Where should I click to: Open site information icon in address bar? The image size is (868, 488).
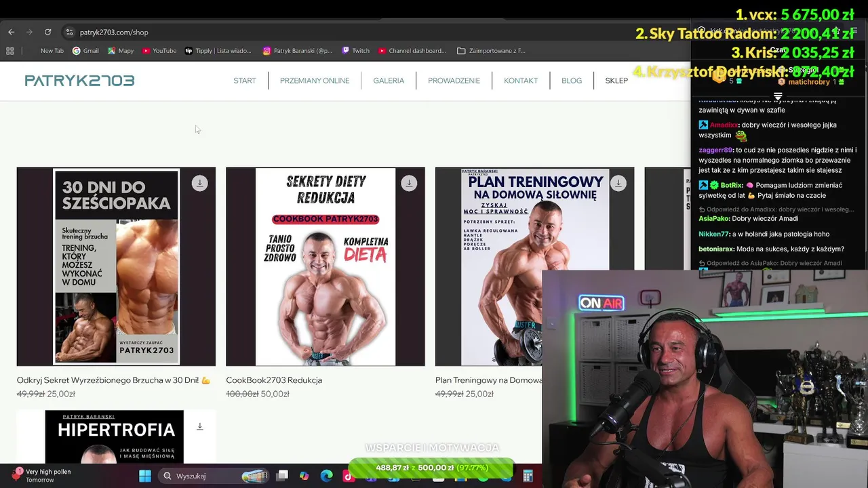[x=69, y=32]
